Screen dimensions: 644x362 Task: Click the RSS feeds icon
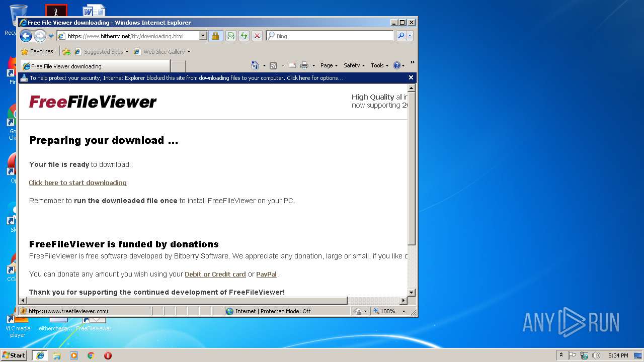tap(273, 65)
